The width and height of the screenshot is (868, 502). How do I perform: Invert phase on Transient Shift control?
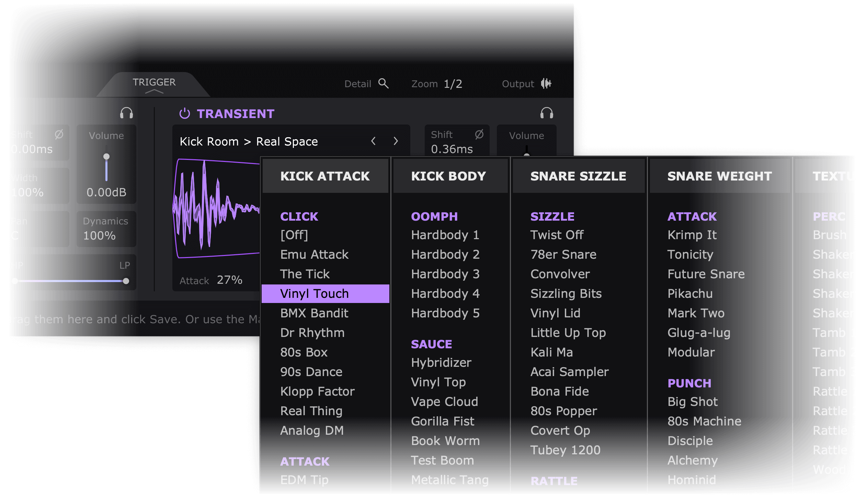479,134
